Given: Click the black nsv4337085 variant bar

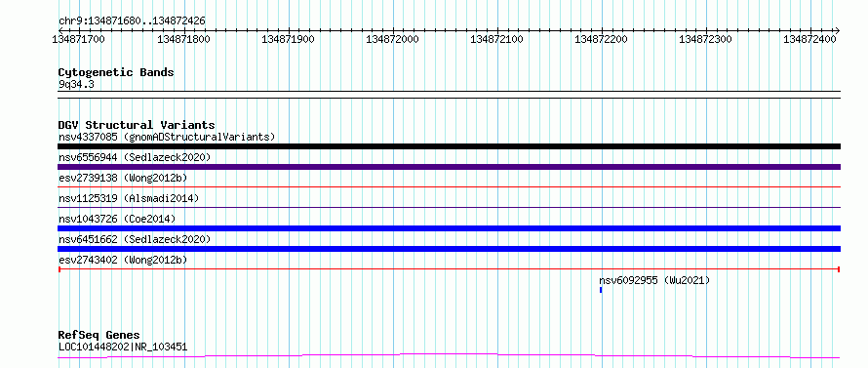Looking at the screenshot, I should pyautogui.click(x=449, y=146).
